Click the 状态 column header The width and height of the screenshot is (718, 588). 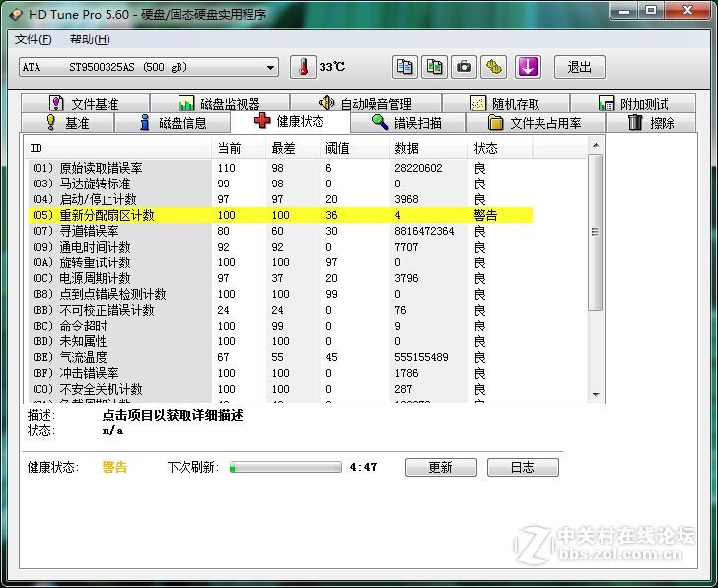(500, 148)
